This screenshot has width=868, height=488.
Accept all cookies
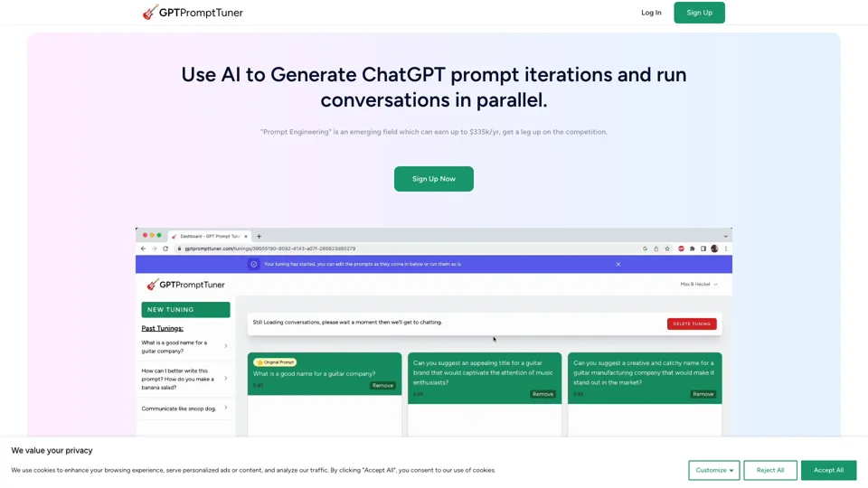coord(828,470)
